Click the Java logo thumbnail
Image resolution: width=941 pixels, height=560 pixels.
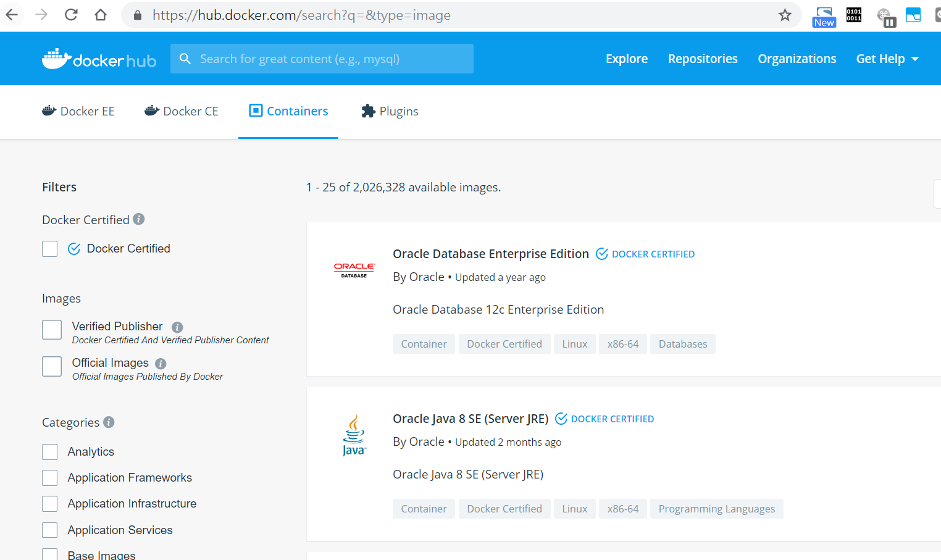[354, 435]
